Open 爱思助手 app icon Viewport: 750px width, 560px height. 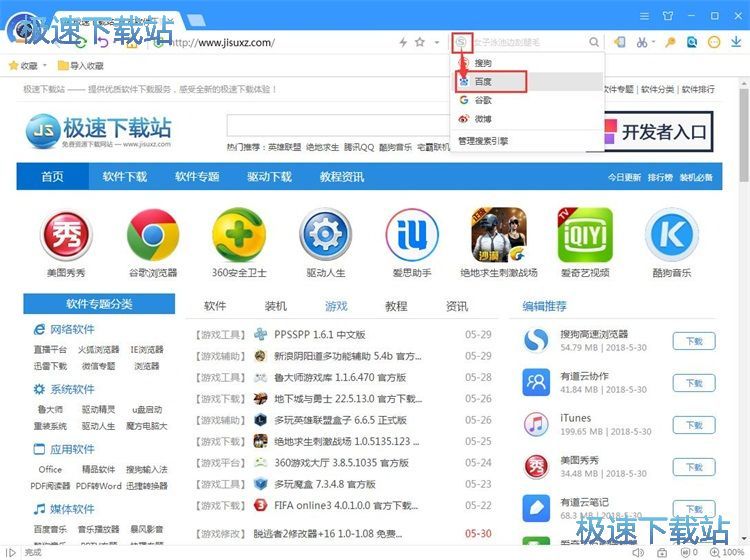(412, 234)
